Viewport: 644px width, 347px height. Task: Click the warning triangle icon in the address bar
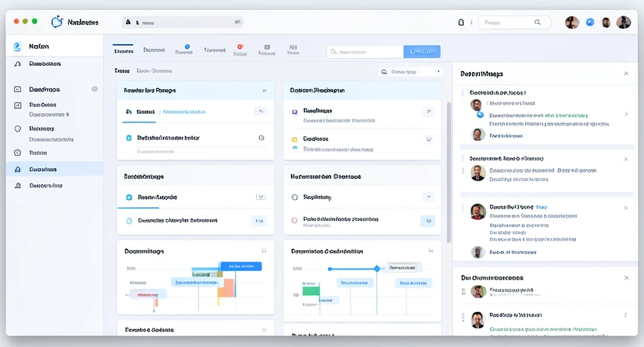[128, 22]
